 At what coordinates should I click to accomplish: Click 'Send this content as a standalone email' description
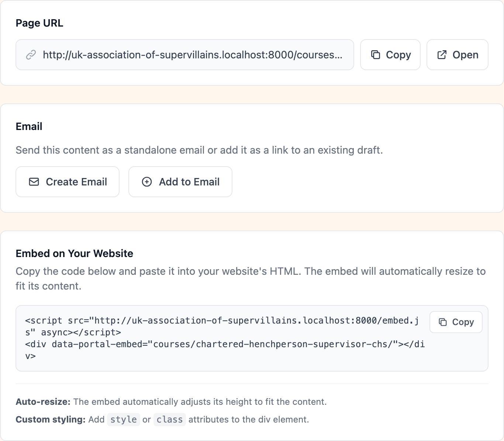[199, 150]
